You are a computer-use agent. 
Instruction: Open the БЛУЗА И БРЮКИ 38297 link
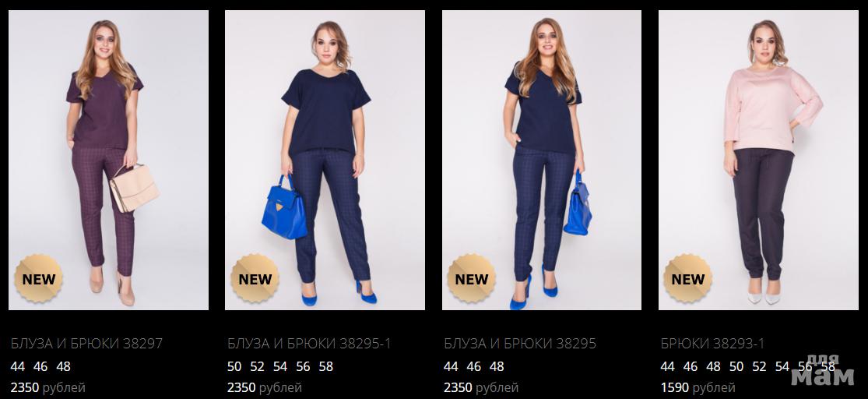click(87, 344)
